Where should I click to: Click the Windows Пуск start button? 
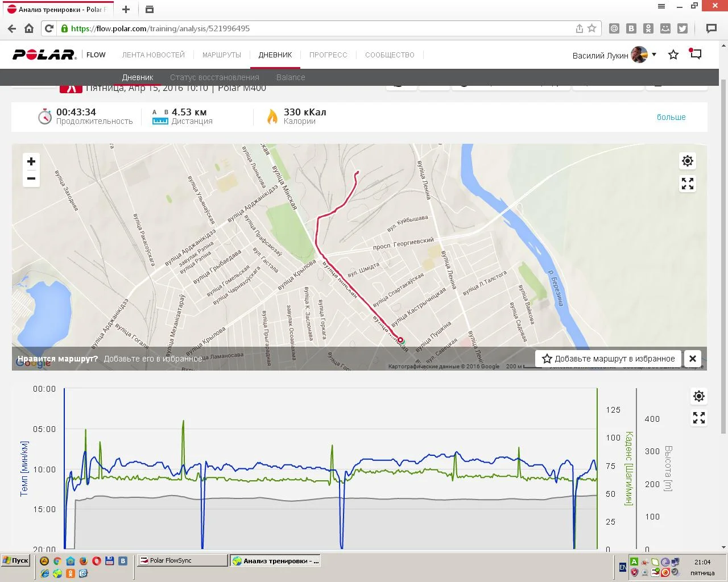(x=15, y=560)
